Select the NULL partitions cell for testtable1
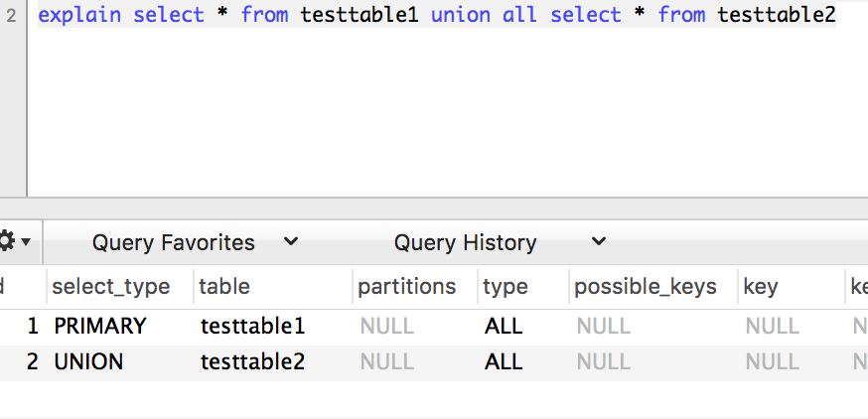This screenshot has height=419, width=868. (386, 326)
